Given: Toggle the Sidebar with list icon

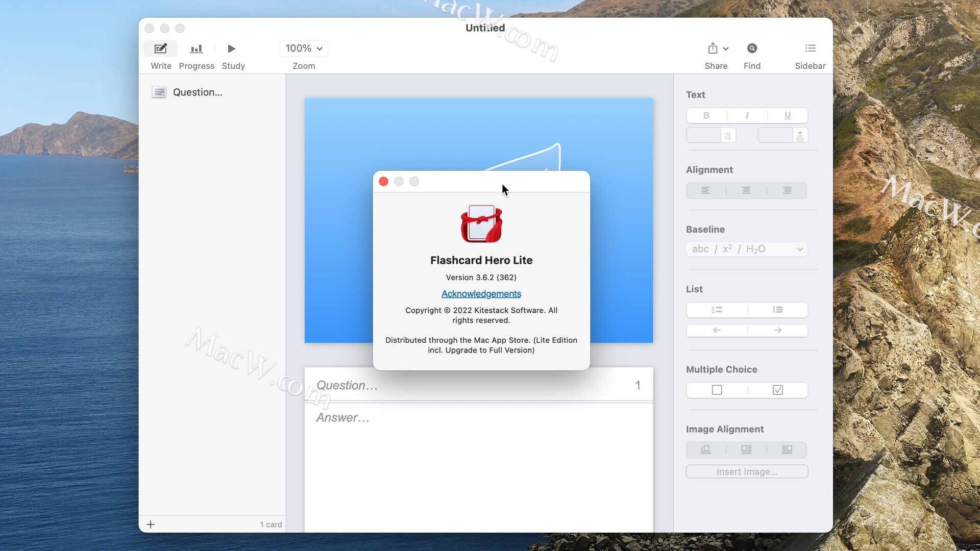Looking at the screenshot, I should pos(811,48).
